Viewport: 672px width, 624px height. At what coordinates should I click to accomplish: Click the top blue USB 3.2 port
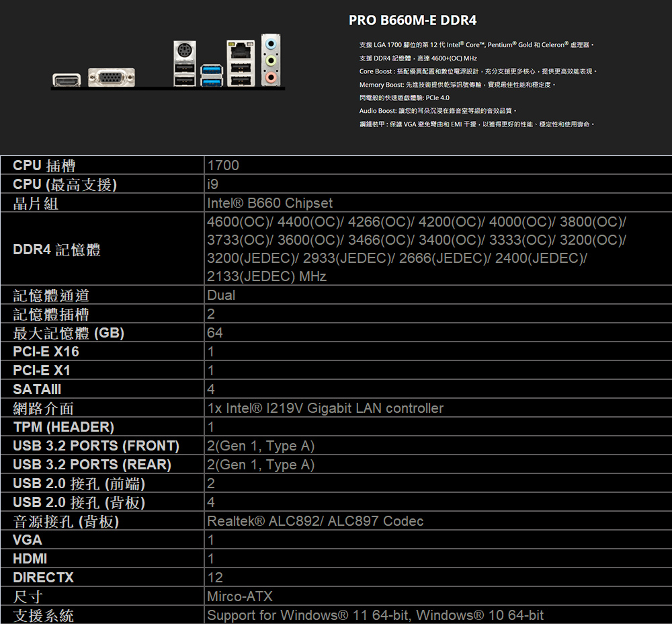click(x=211, y=69)
